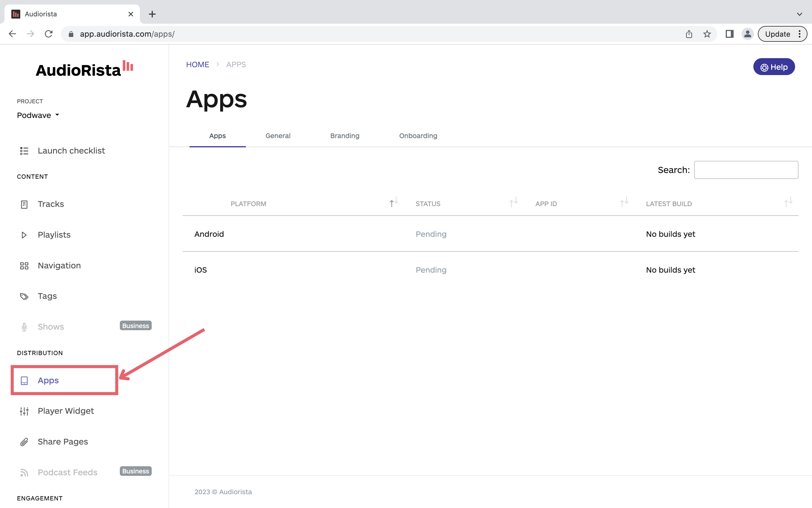Open the Navigation sidebar item
Screen dimensions: 812x508
59,266
